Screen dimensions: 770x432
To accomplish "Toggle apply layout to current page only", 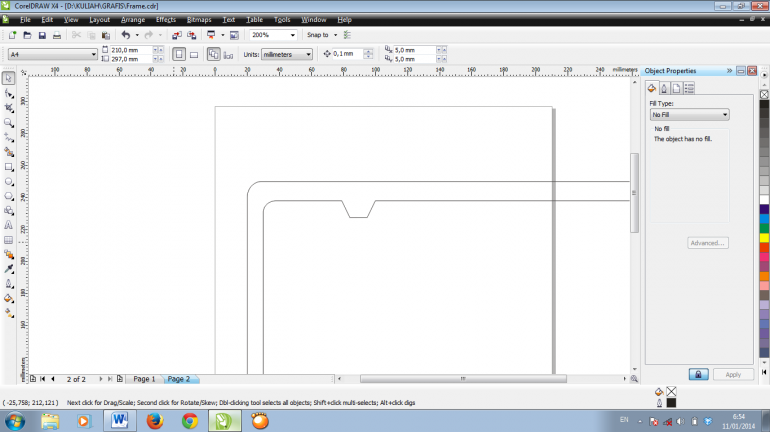I will pyautogui.click(x=228, y=54).
